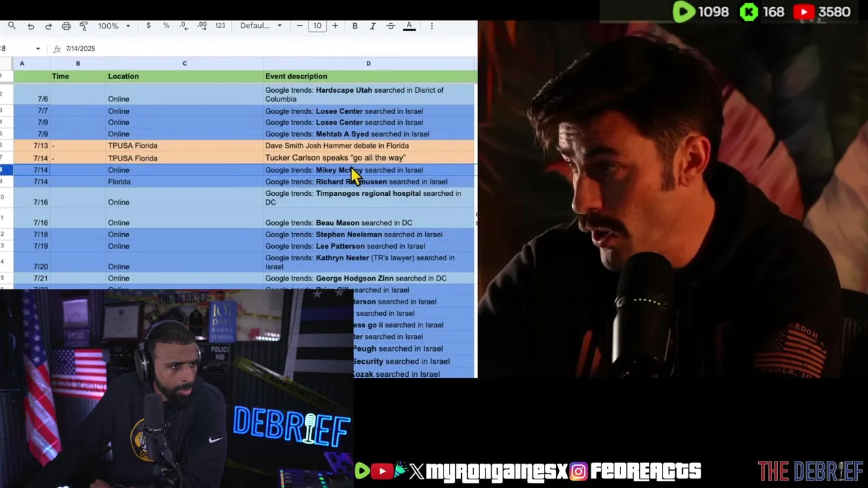The image size is (868, 488).
Task: Select the 7/13 date cell
Action: (31, 146)
